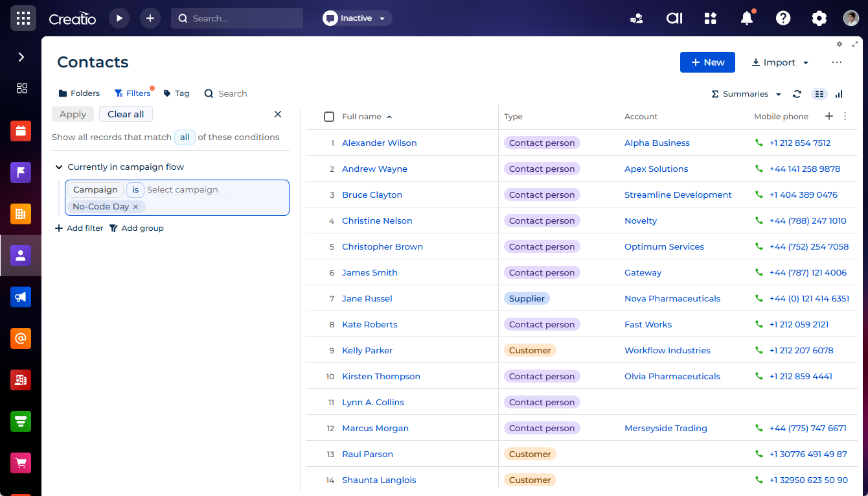Viewport: 868px width, 496px height.
Task: Open the Inactive status dropdown
Action: [x=357, y=18]
